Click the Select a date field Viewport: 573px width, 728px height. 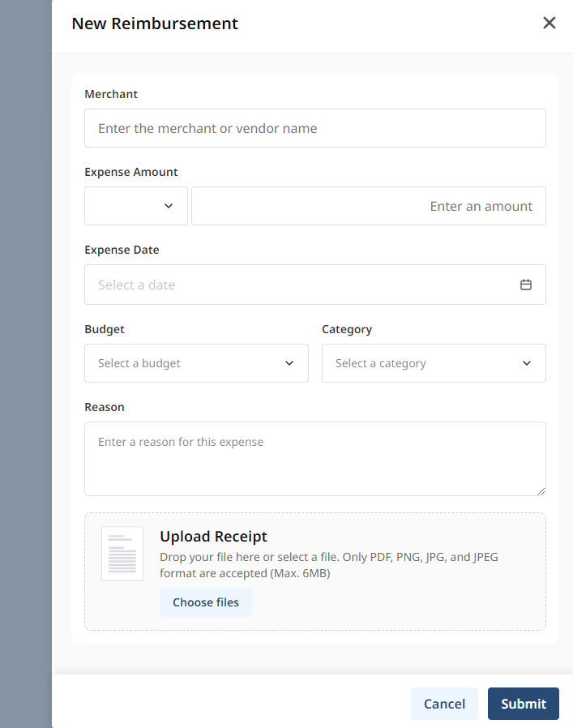pyautogui.click(x=315, y=285)
